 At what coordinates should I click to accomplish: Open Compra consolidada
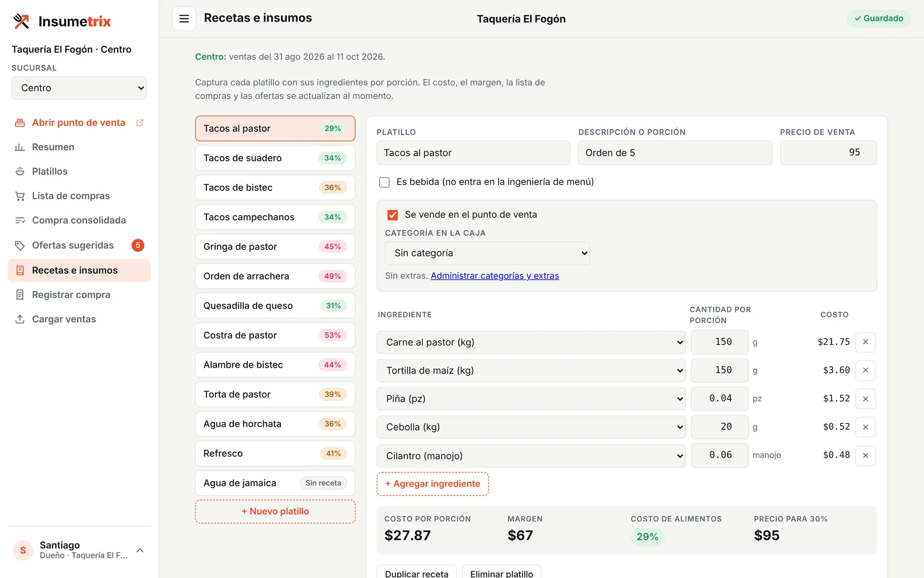[x=79, y=220]
